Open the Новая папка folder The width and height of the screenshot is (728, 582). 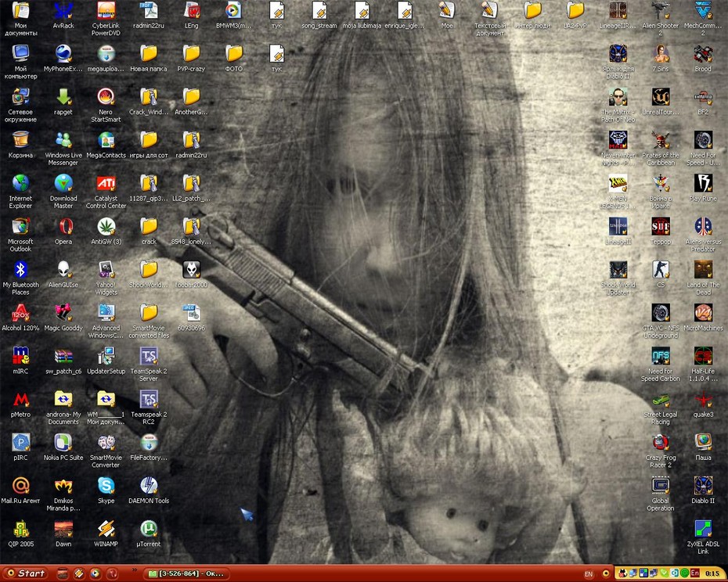click(149, 59)
